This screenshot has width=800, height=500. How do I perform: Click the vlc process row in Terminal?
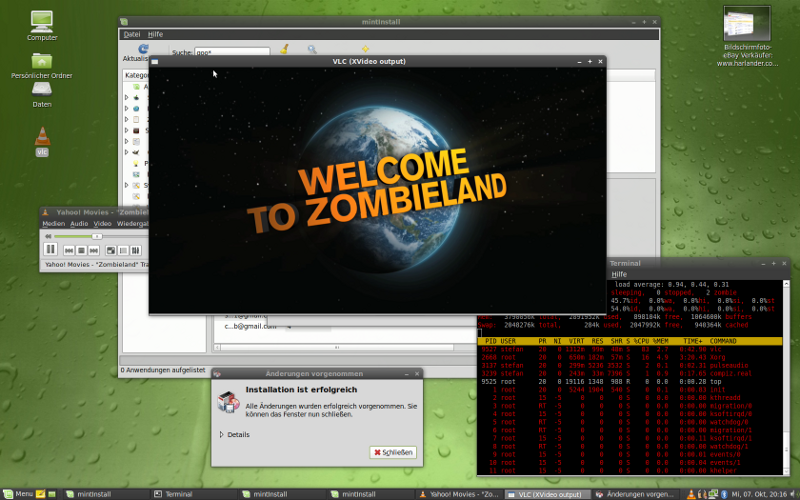630,349
